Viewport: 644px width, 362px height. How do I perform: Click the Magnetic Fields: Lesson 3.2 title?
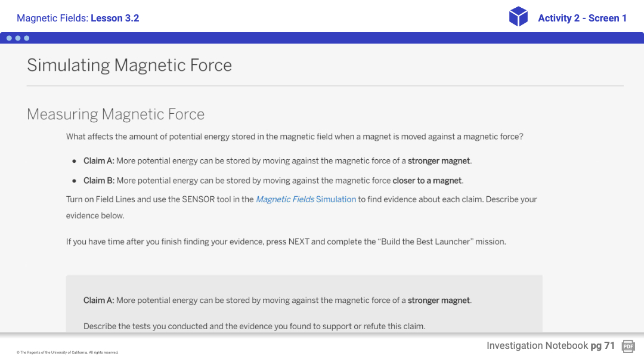[78, 18]
